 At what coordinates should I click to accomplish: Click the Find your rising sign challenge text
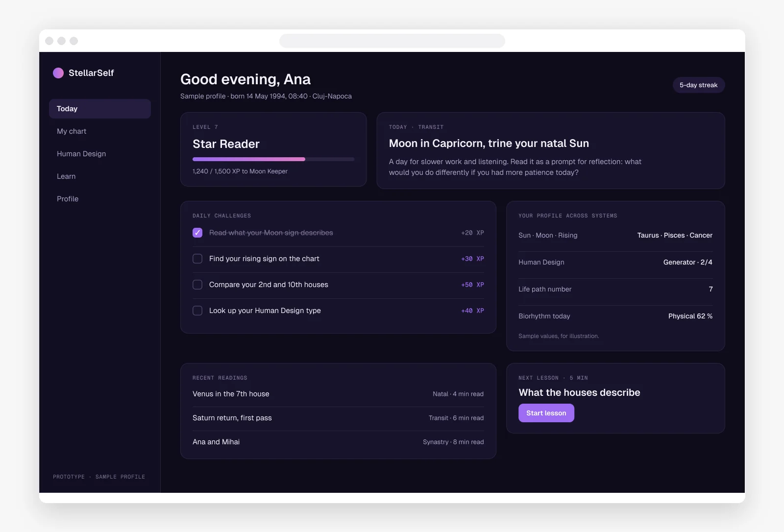tap(264, 259)
